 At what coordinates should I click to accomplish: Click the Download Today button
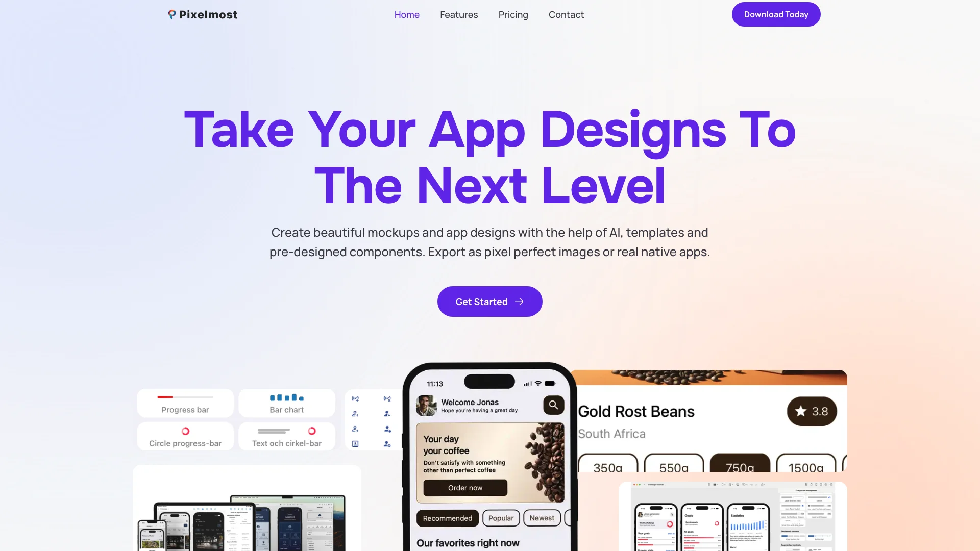point(775,14)
